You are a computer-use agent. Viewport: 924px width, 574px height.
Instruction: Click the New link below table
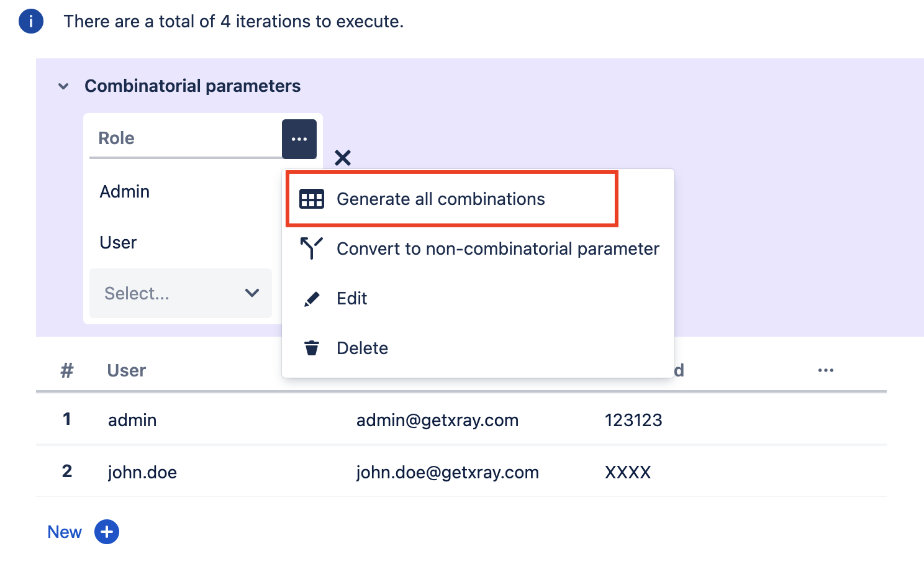[65, 532]
